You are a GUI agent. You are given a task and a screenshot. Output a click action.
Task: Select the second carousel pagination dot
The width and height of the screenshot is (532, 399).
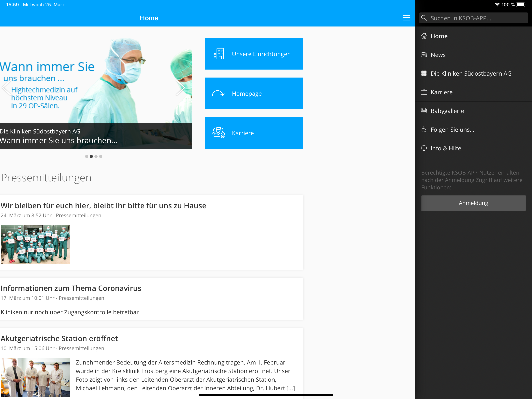point(91,156)
